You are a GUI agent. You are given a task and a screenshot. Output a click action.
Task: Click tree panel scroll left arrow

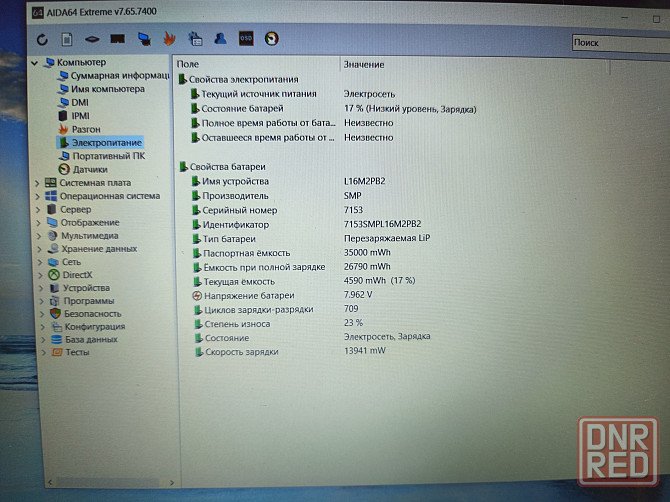[x=50, y=482]
